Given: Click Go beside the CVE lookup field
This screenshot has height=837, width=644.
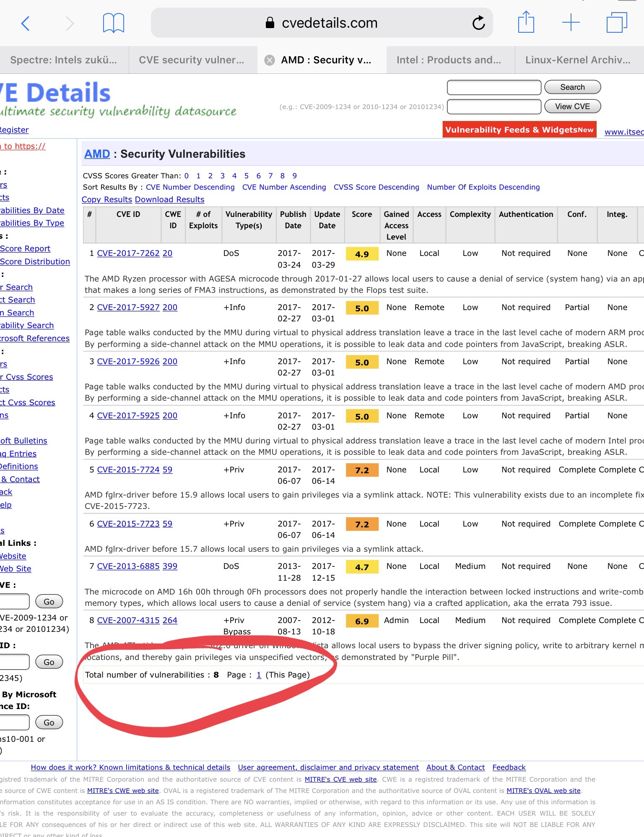Looking at the screenshot, I should (49, 602).
